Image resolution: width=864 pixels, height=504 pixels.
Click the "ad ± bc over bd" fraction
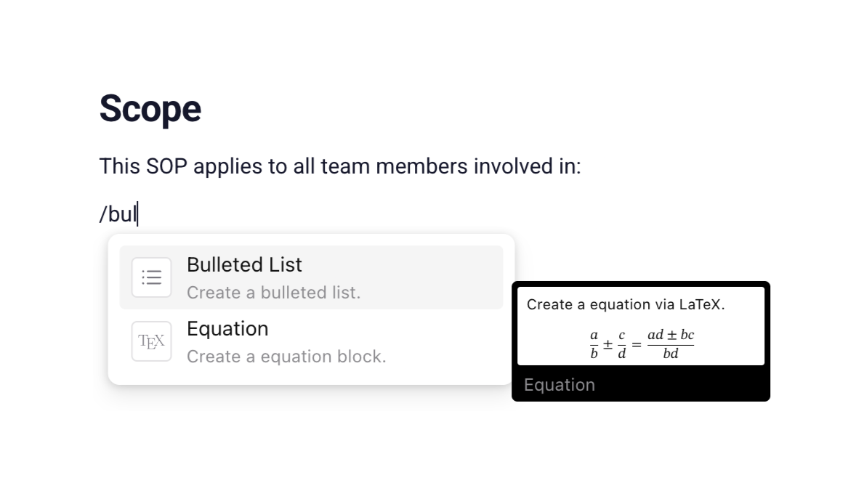670,344
